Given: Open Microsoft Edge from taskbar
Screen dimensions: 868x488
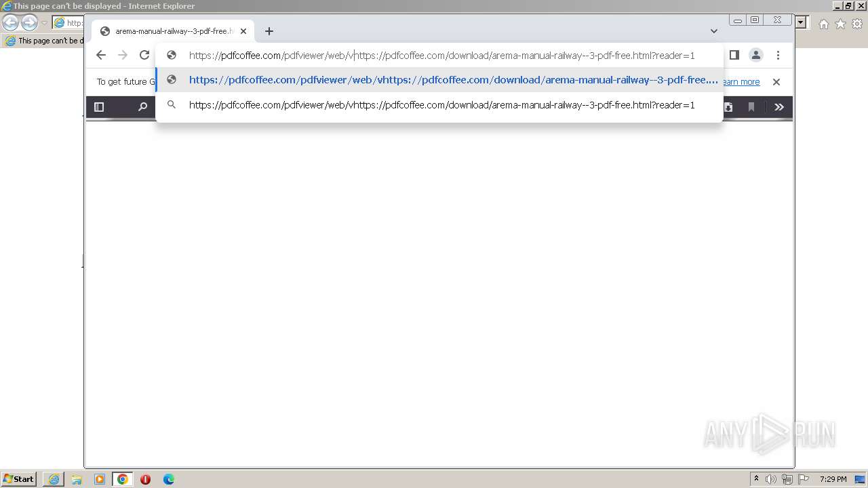Looking at the screenshot, I should pyautogui.click(x=169, y=479).
